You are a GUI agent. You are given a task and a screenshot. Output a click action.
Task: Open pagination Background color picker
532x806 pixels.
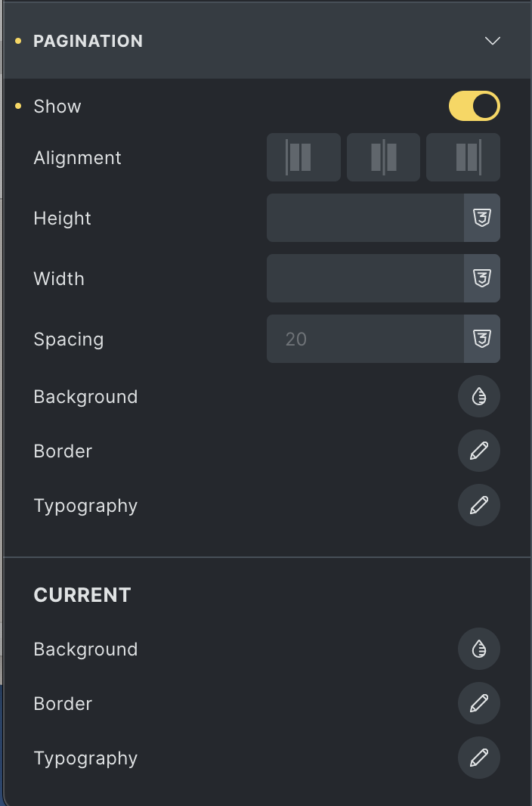pos(479,396)
